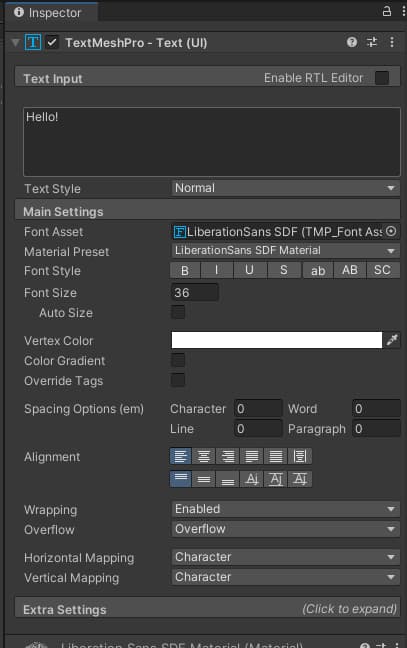Open the Vertex Color picker swatch
The height and width of the screenshot is (648, 407).
(x=276, y=340)
